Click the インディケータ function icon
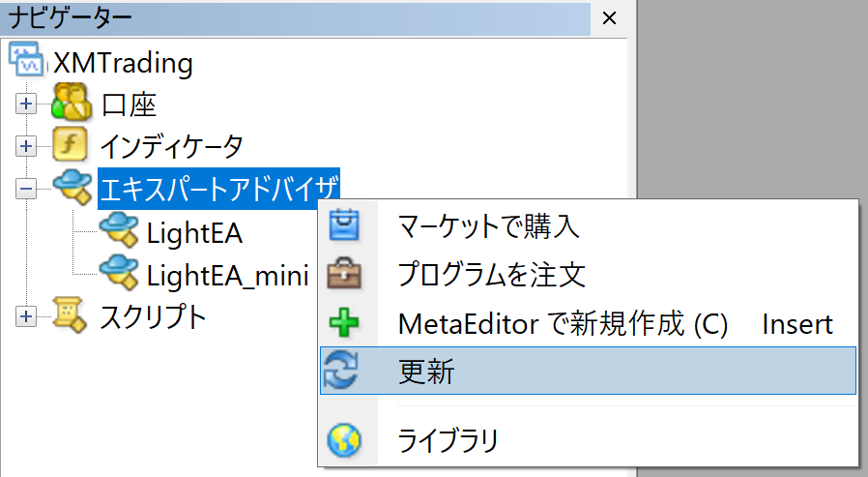868x477 pixels. (x=71, y=145)
